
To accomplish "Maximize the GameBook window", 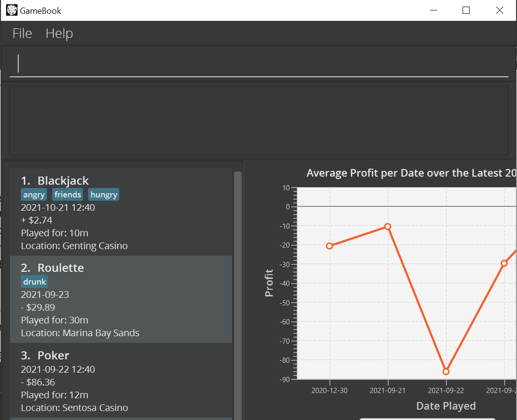I will [466, 10].
